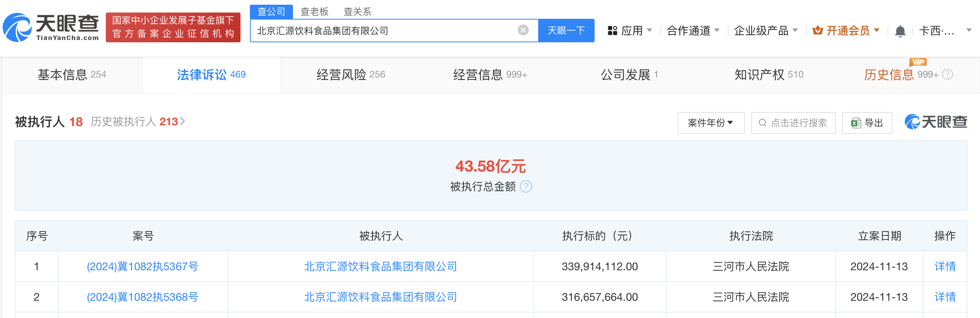
Task: Open help icon beside 历史信息
Action: (x=947, y=74)
